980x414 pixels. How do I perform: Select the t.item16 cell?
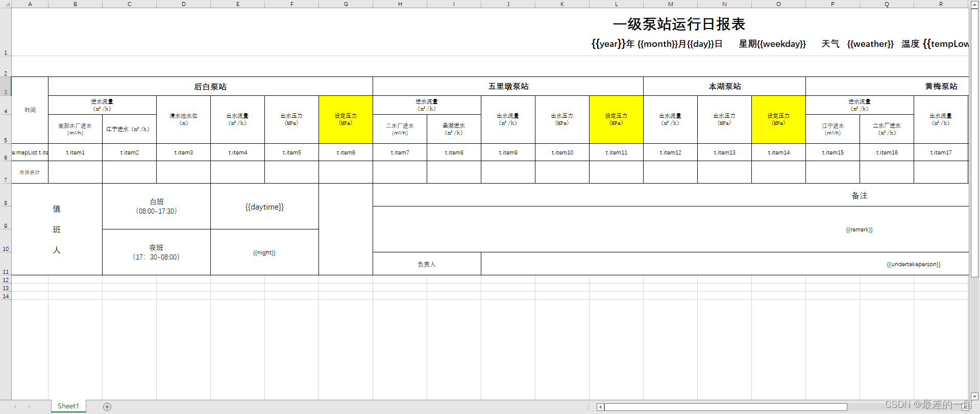887,152
